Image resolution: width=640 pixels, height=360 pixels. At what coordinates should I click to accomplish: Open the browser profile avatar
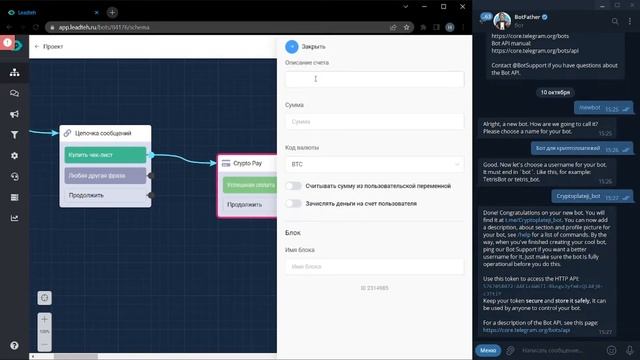(450, 27)
